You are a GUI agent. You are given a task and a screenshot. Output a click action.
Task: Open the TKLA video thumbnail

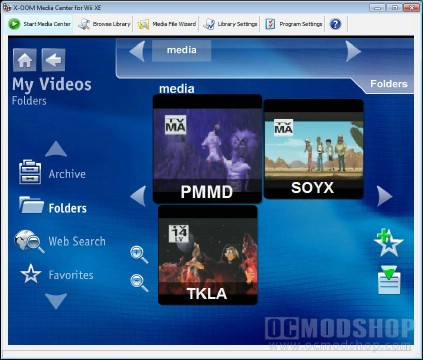208,255
